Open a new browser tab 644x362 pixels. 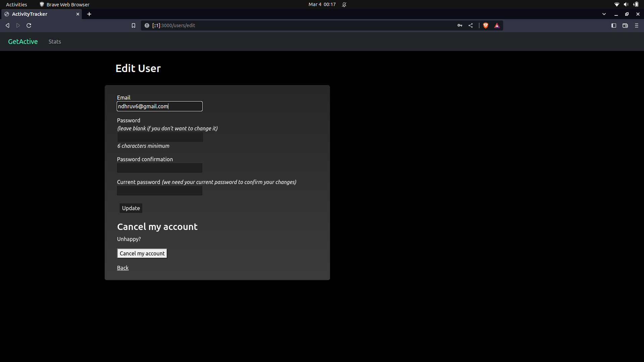pyautogui.click(x=89, y=14)
